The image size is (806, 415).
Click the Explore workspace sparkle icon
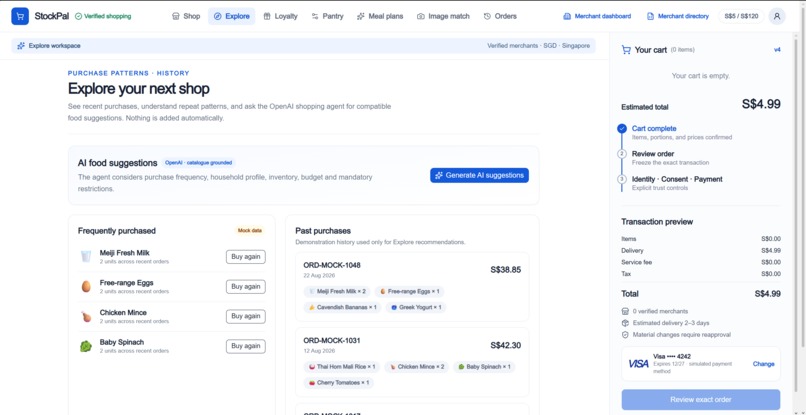[x=21, y=46]
